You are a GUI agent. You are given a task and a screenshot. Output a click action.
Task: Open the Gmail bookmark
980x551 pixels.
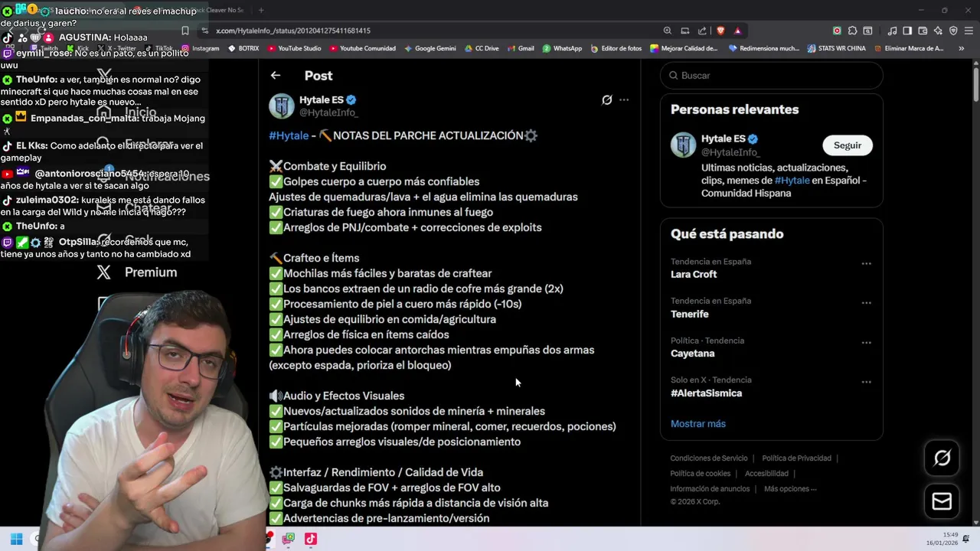[521, 48]
